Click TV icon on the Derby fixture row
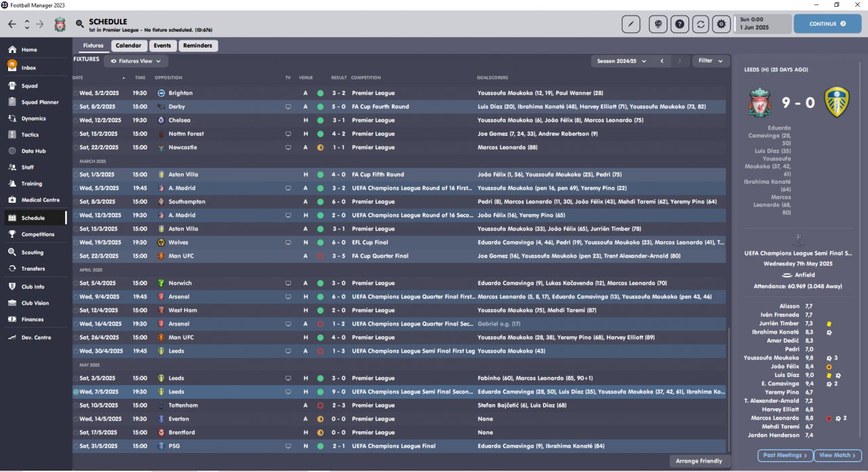The height and width of the screenshot is (472, 868). pos(288,106)
